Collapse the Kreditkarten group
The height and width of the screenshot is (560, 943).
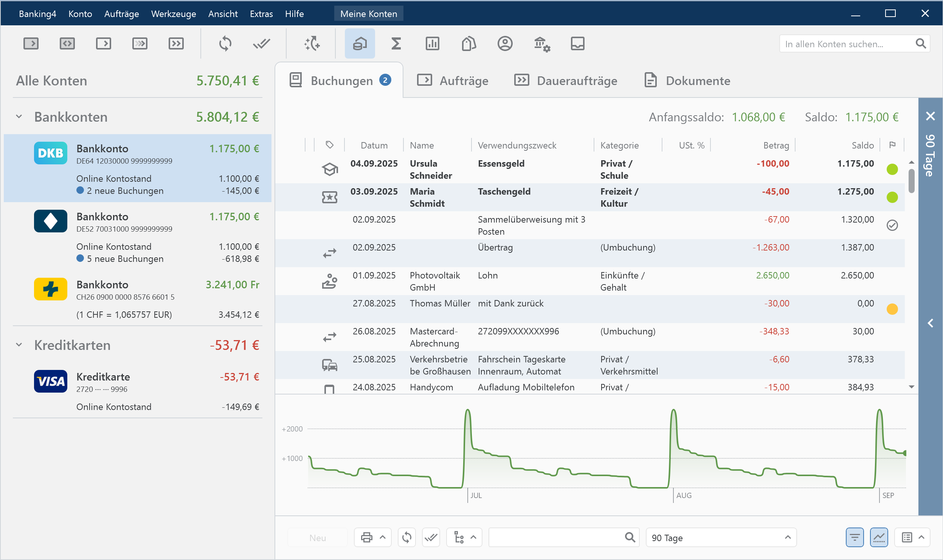(19, 345)
